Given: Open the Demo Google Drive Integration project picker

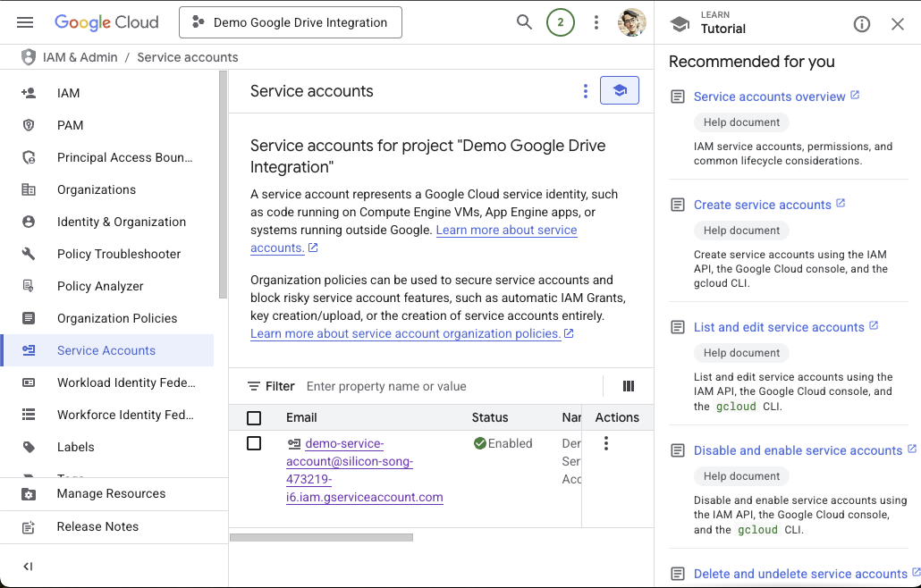Looking at the screenshot, I should 291,22.
